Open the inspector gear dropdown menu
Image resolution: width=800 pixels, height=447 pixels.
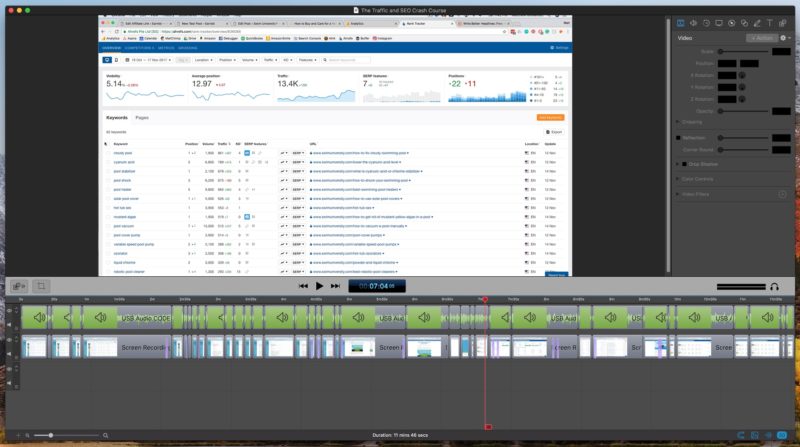click(785, 38)
